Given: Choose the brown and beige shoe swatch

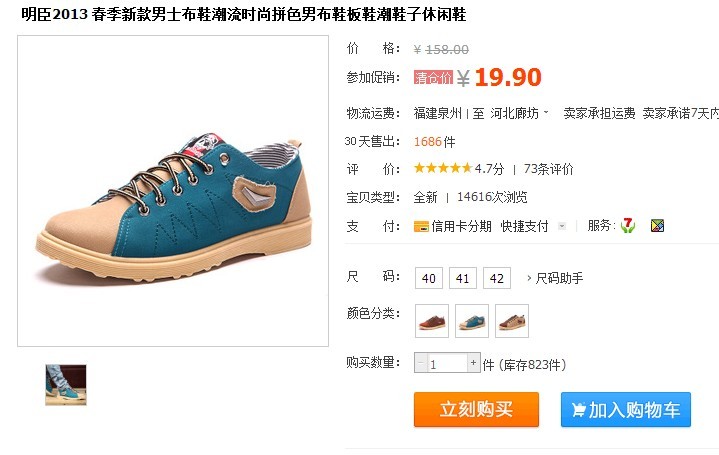Looking at the screenshot, I should (512, 321).
